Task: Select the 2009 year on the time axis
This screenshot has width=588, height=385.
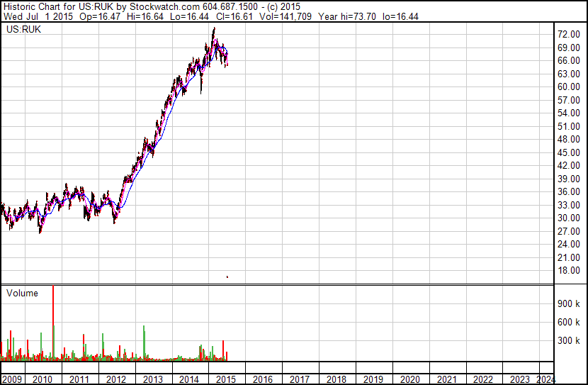Action: pos(12,379)
